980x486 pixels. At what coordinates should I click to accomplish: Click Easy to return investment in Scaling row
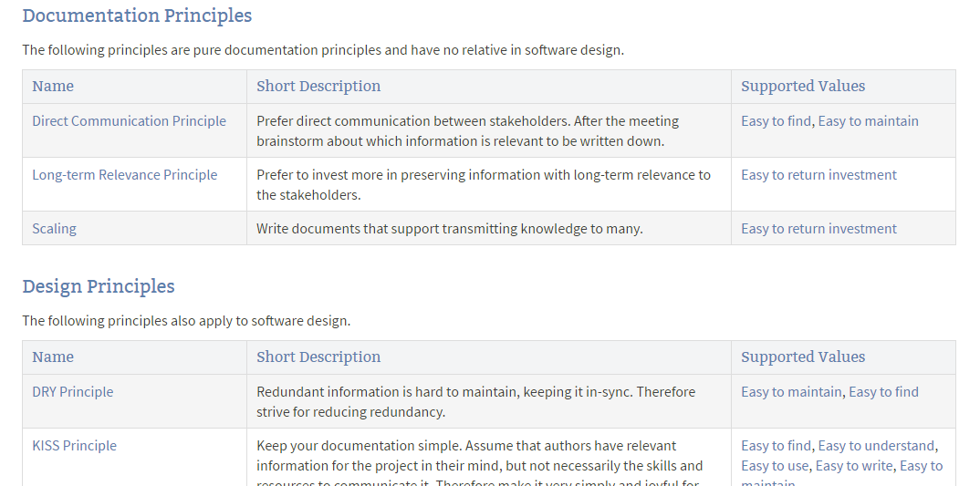click(818, 229)
